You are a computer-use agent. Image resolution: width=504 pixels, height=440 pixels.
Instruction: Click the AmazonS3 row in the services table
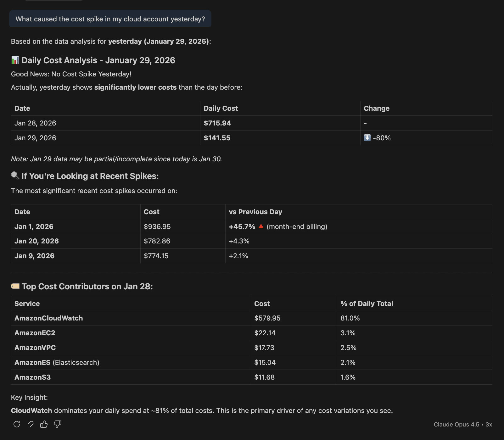pyautogui.click(x=33, y=377)
